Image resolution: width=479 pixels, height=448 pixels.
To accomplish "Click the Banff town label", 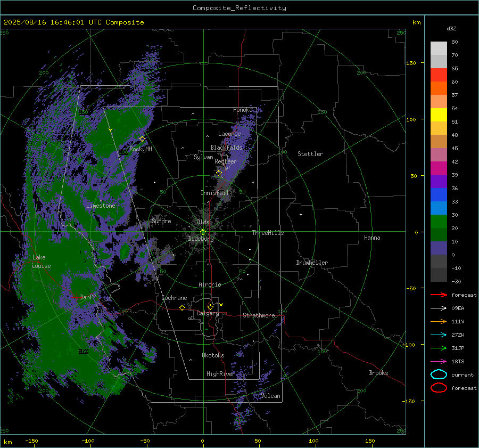I will point(88,297).
